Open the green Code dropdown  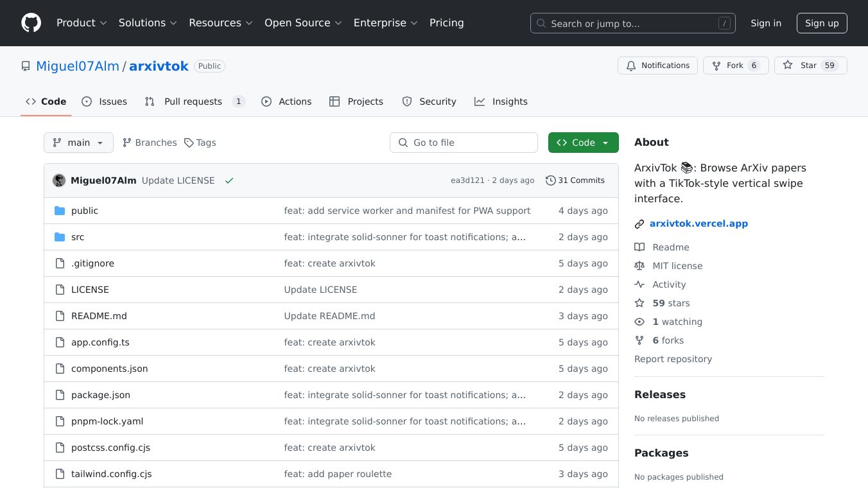pos(583,143)
